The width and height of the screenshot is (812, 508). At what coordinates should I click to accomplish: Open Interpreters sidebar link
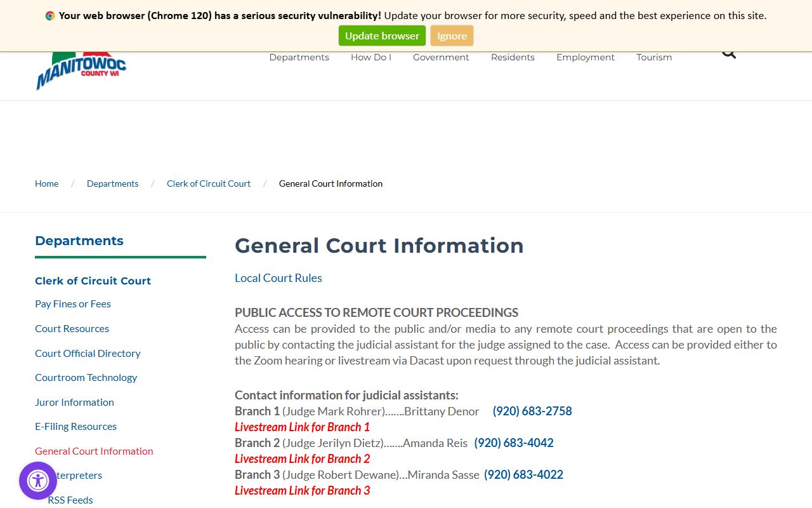coord(79,475)
